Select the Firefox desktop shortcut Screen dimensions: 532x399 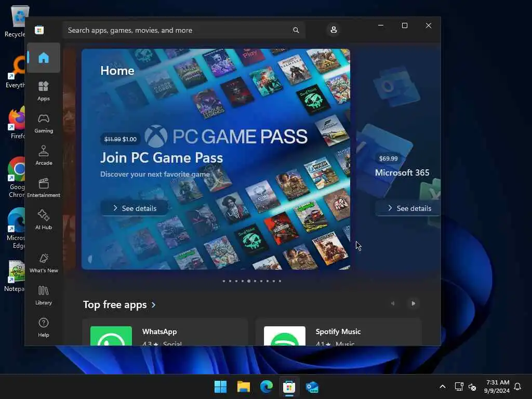16,123
